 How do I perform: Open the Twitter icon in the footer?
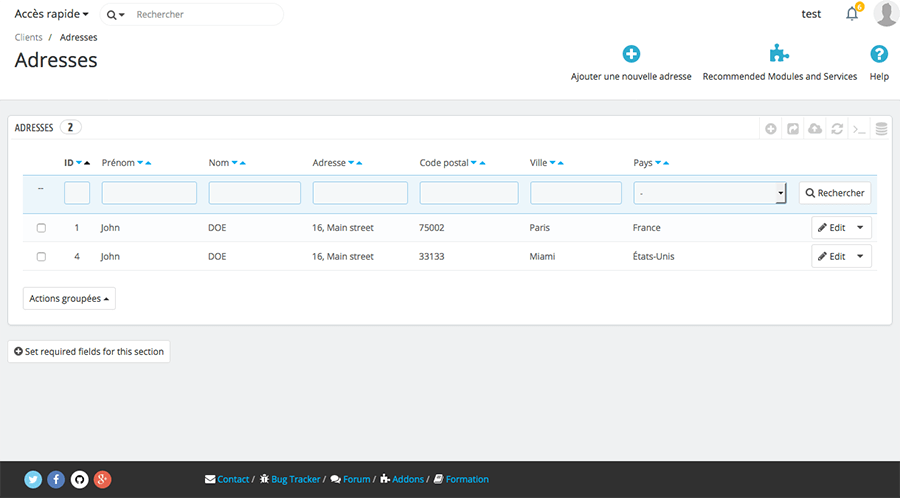pos(33,479)
